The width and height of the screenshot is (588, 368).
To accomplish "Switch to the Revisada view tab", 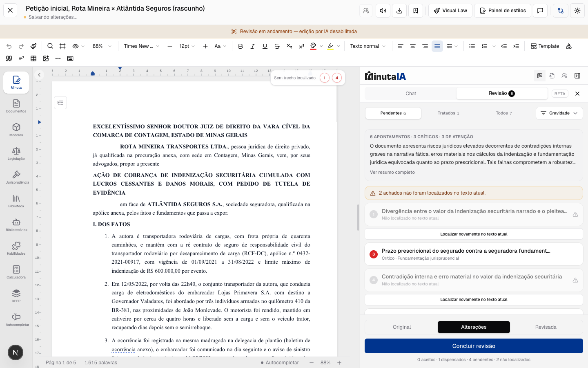I will 546,327.
